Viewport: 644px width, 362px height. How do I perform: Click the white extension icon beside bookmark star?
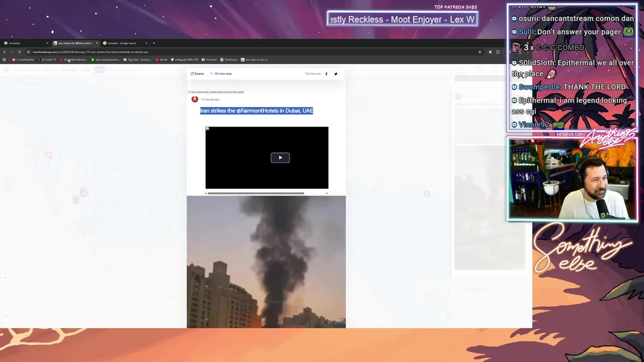click(x=490, y=52)
